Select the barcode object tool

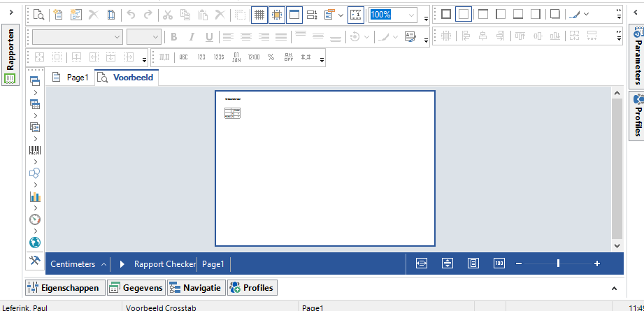click(x=35, y=150)
